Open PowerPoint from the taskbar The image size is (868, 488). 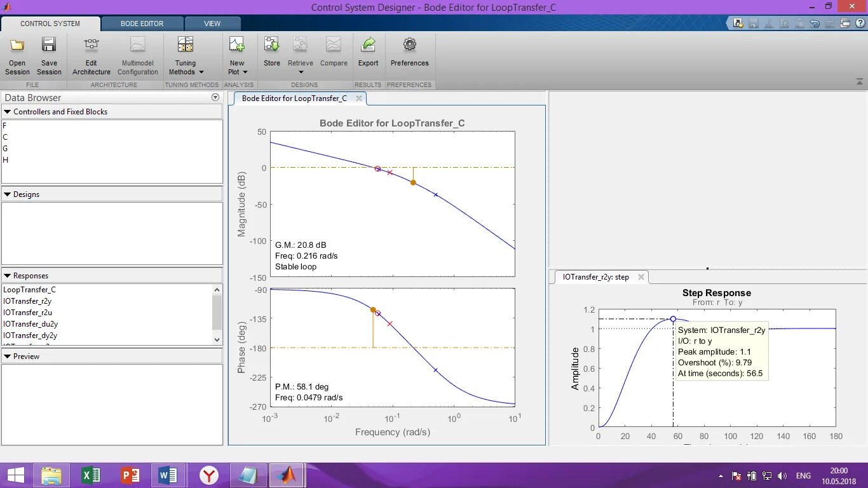(x=130, y=475)
